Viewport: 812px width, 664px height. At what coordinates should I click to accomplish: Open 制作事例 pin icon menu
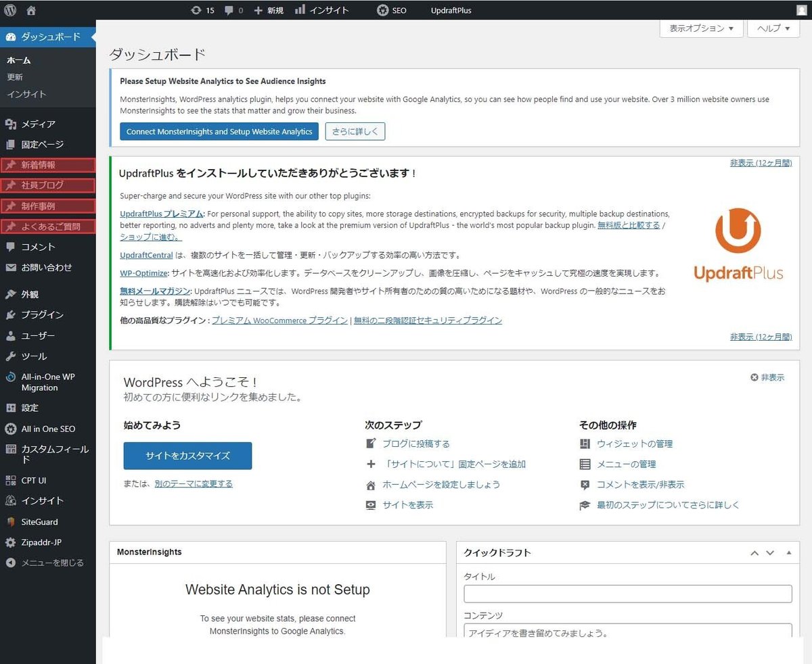click(x=10, y=206)
